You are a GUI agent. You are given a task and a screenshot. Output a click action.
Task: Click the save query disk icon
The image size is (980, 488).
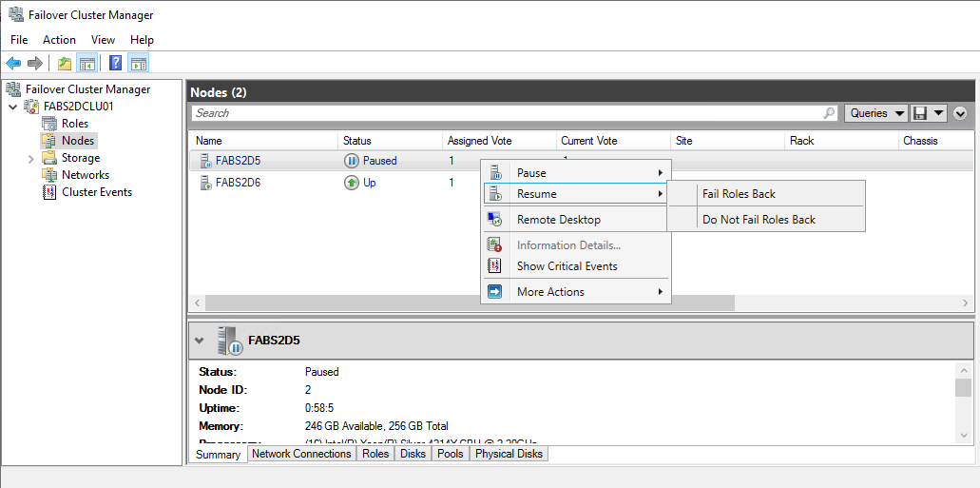[920, 113]
